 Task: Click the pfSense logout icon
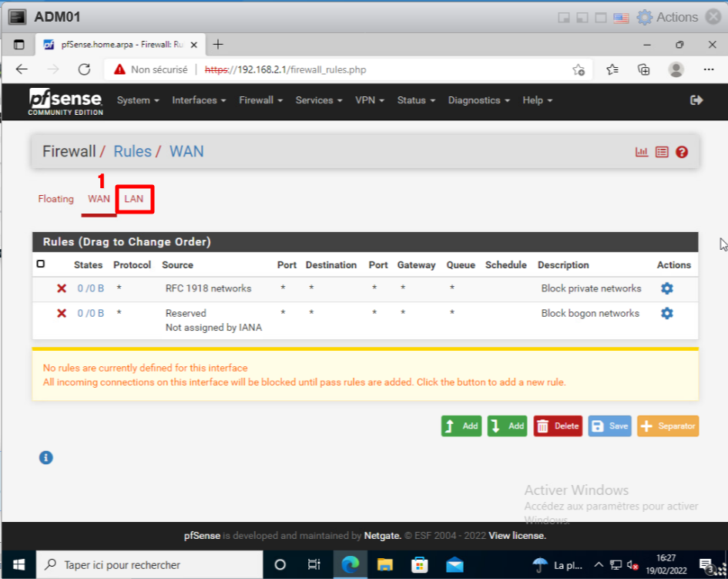pyautogui.click(x=696, y=100)
